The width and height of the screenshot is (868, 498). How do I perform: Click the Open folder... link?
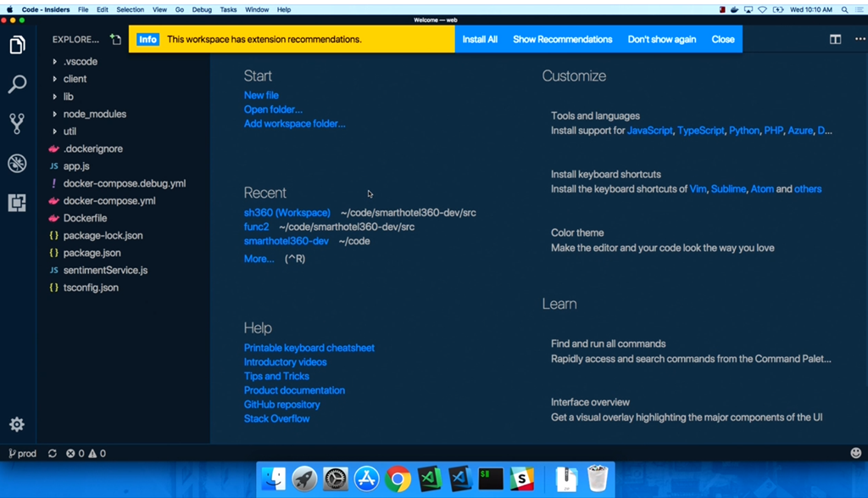(x=273, y=109)
